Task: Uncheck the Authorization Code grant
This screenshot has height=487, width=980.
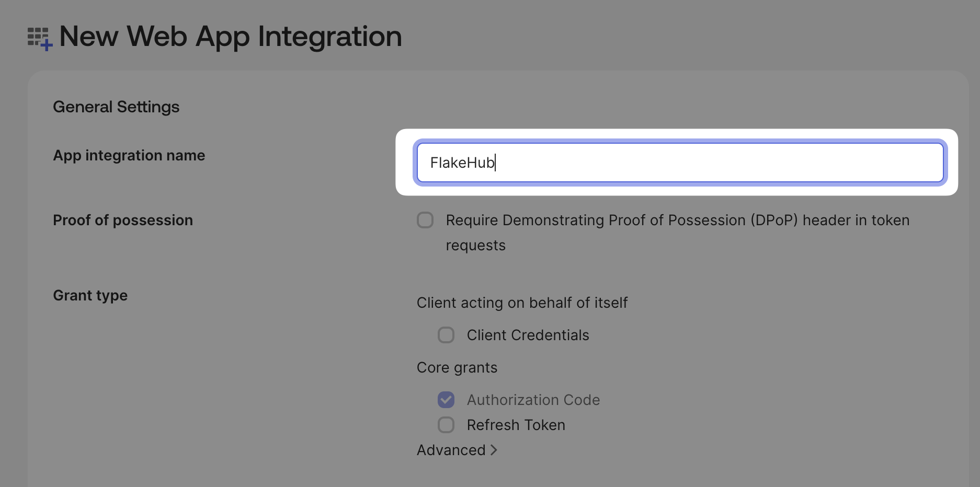Action: pyautogui.click(x=446, y=400)
